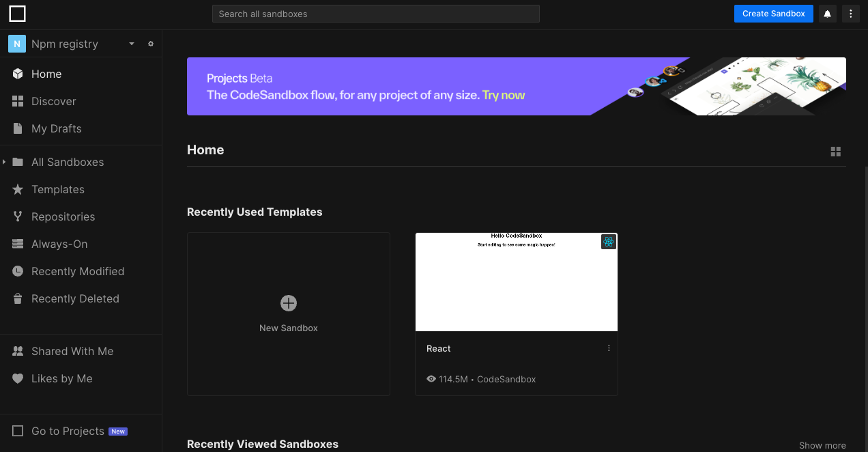Click the React template title text

coord(439,348)
